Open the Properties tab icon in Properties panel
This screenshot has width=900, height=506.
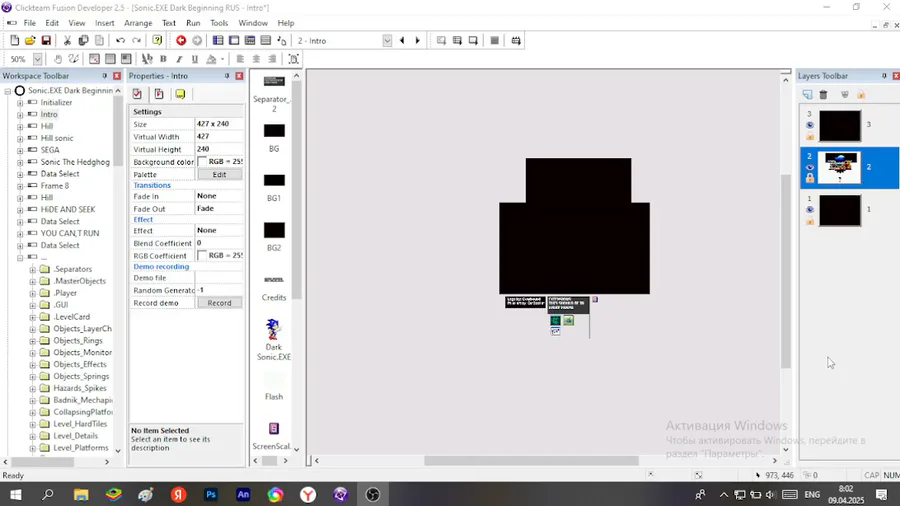137,94
